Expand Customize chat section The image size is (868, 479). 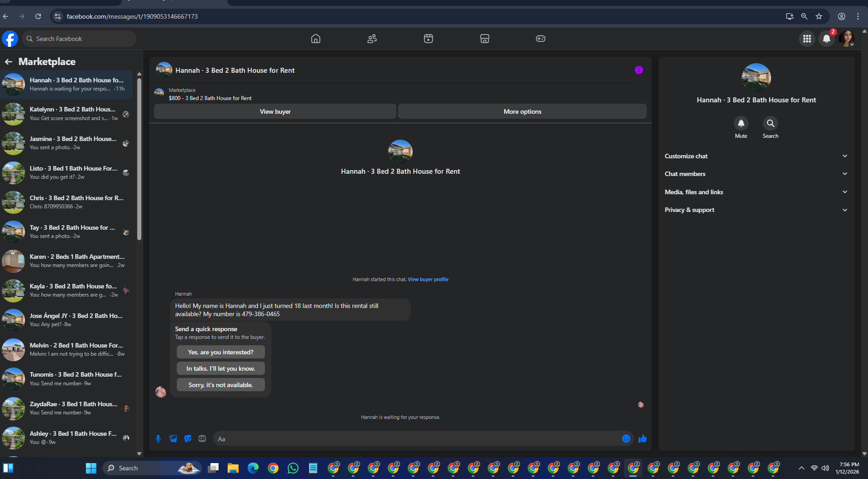(756, 156)
